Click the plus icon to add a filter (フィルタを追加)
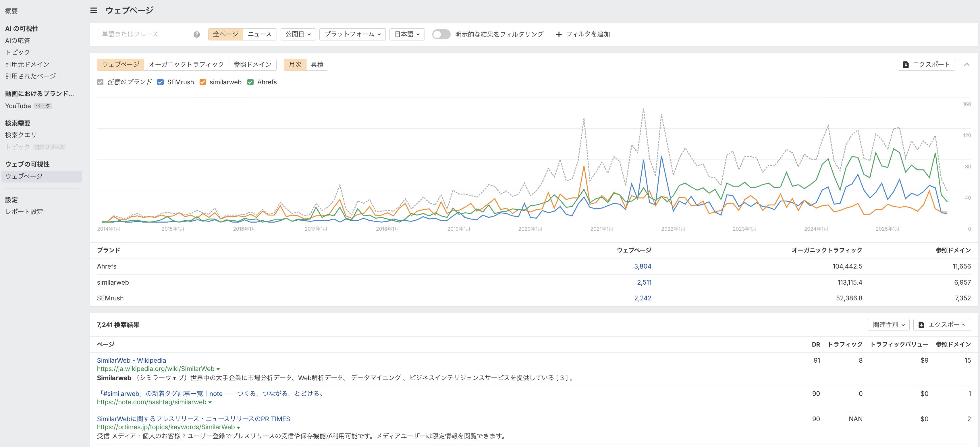 (558, 35)
